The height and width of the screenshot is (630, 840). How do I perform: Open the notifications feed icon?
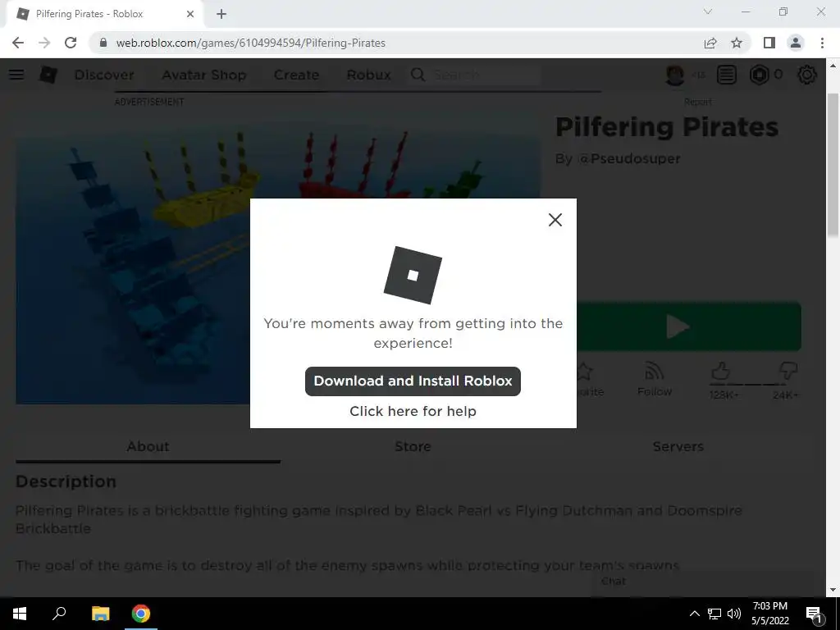tap(727, 75)
